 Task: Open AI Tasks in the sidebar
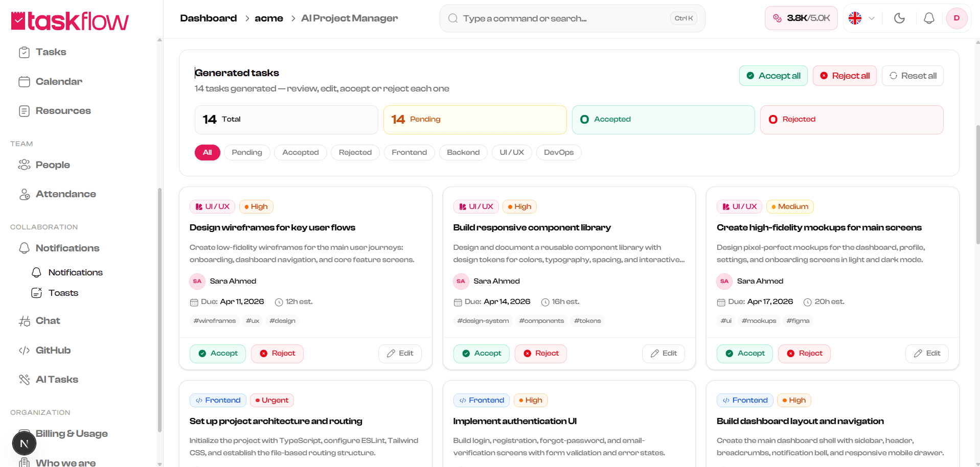click(x=49, y=380)
